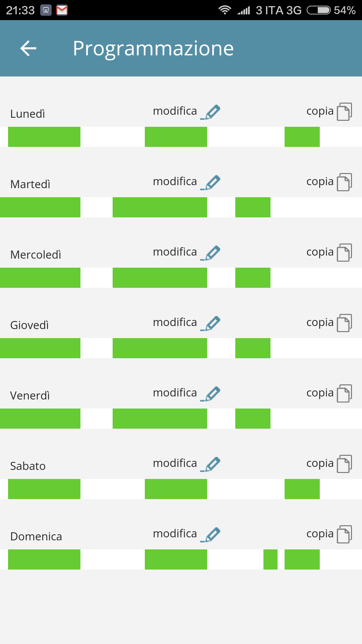The image size is (362, 644).
Task: Tap the pencil edit icon for Sabato
Action: tap(211, 464)
